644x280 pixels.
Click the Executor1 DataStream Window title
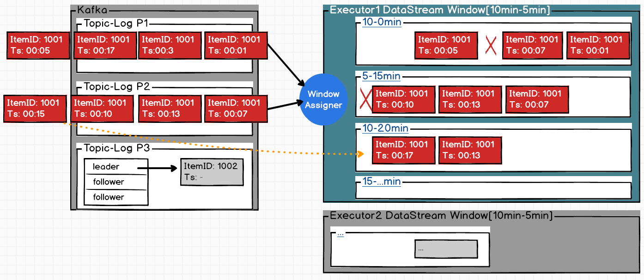(440, 10)
